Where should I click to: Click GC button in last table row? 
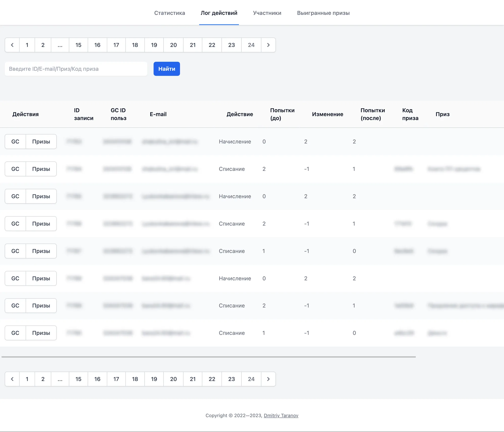[x=15, y=333]
